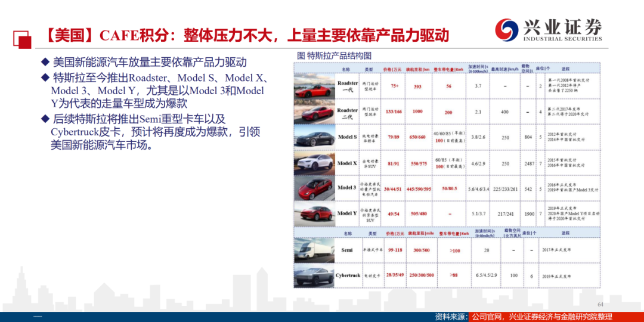
Task: Click the battery value 56
Action: point(448,86)
